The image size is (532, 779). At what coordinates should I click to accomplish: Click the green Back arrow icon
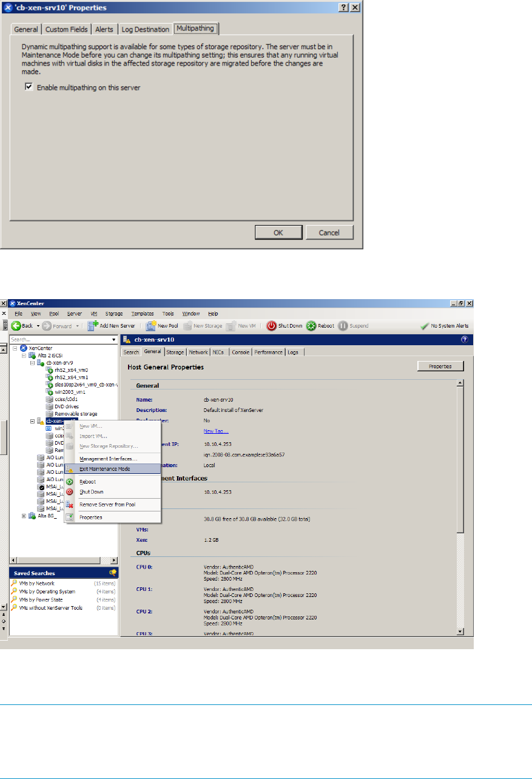(16, 326)
